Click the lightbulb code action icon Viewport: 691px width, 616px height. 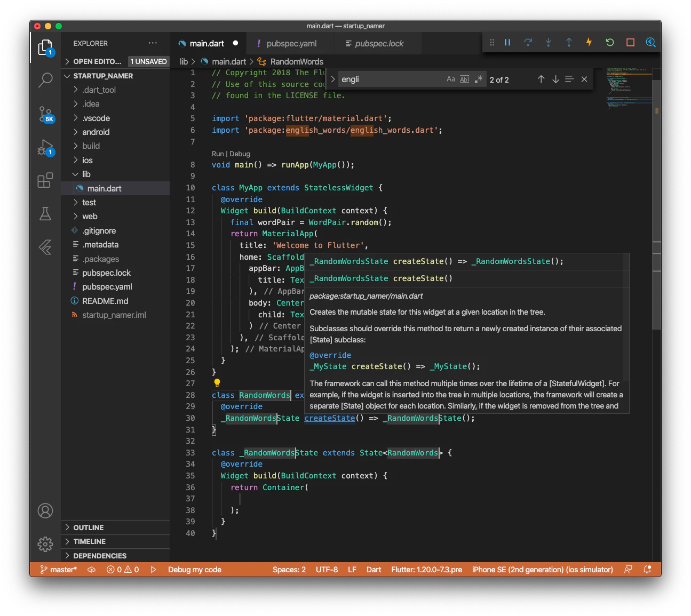[217, 383]
